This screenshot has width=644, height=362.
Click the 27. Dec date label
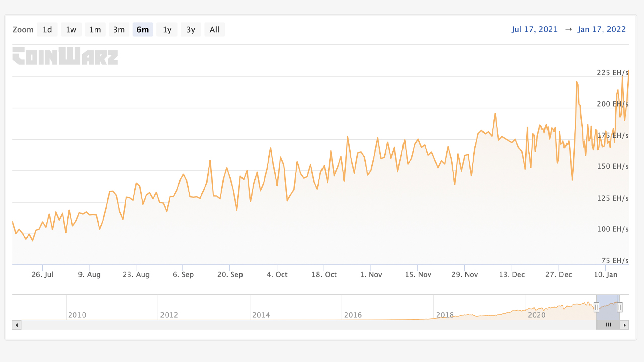click(x=558, y=275)
